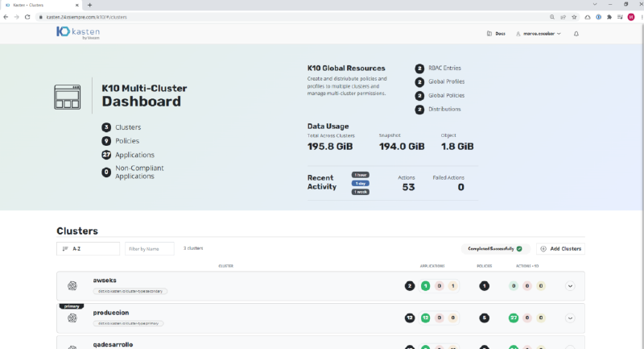This screenshot has width=644, height=349.
Task: Click the Completed Successfully status pill
Action: tap(495, 249)
